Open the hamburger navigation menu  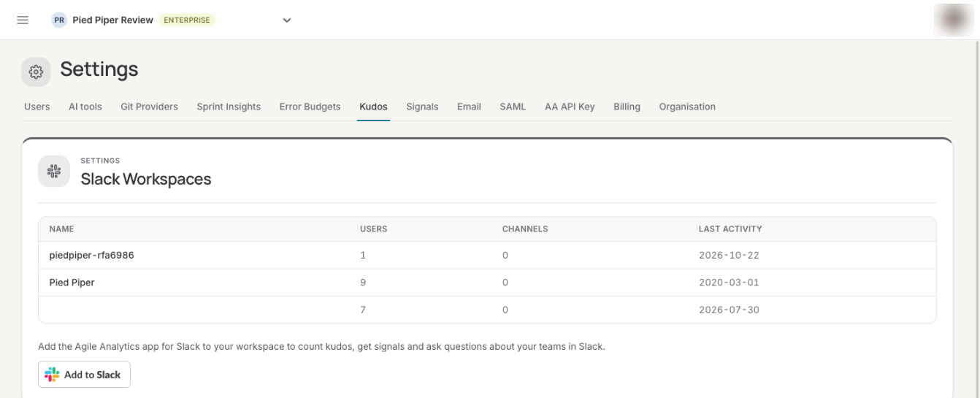pos(23,20)
